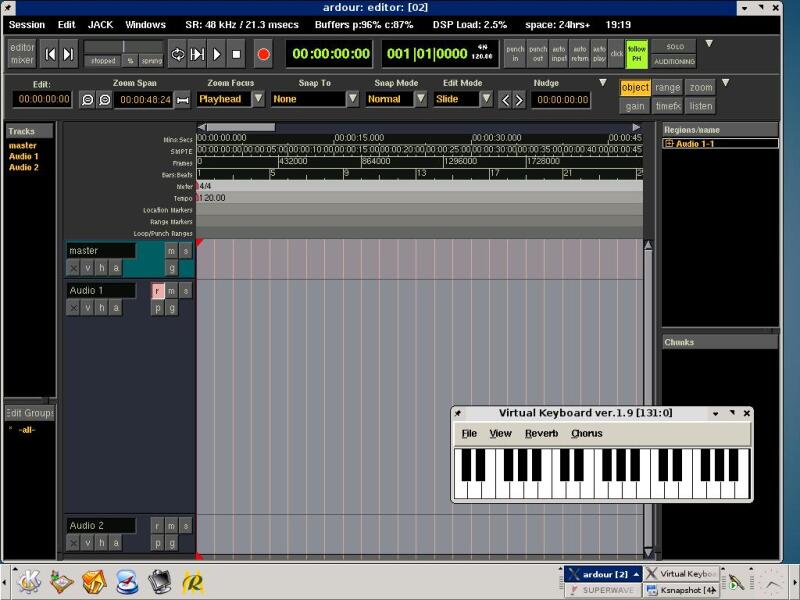Open home folder icon in taskbar

(94, 582)
